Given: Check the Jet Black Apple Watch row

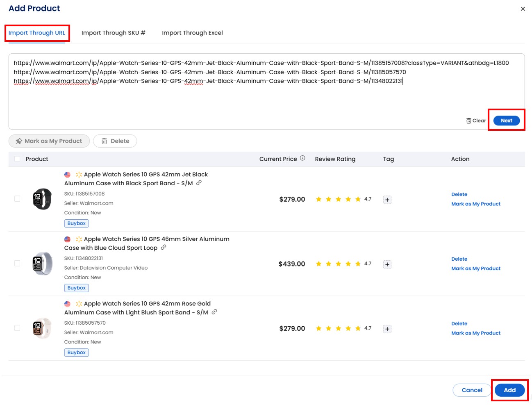Looking at the screenshot, I should [17, 199].
